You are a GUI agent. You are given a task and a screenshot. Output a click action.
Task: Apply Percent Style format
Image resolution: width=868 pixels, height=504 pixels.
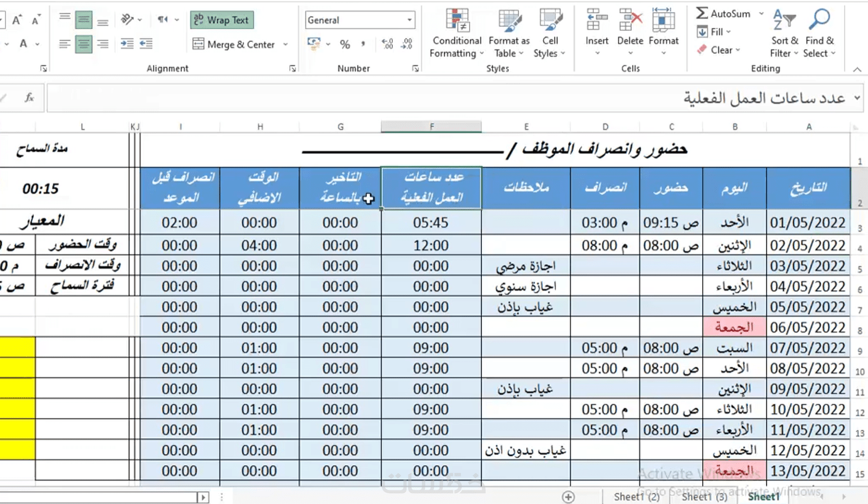pos(345,44)
